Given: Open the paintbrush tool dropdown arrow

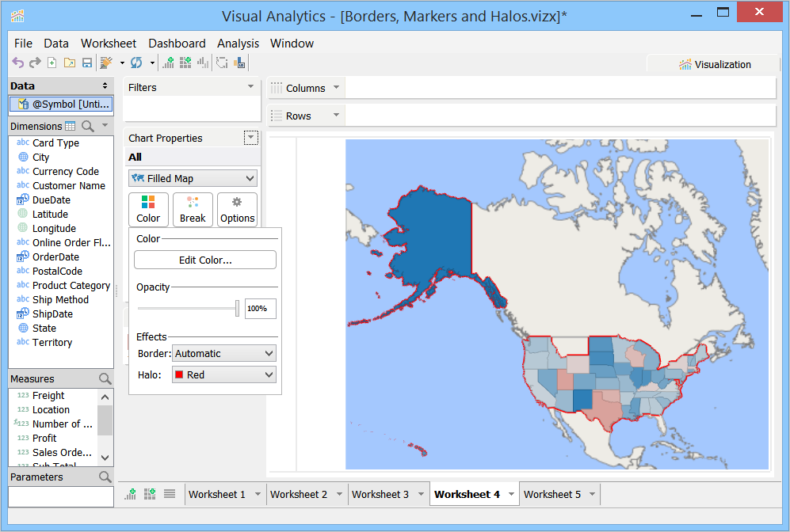Looking at the screenshot, I should 122,63.
